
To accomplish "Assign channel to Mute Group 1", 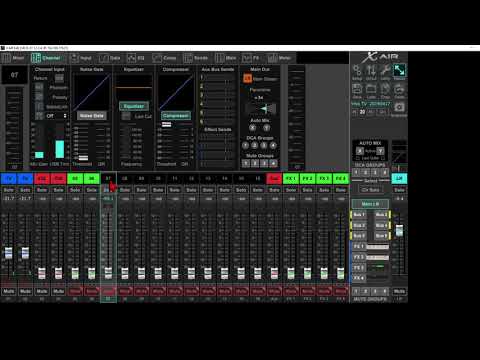I will coord(246,163).
